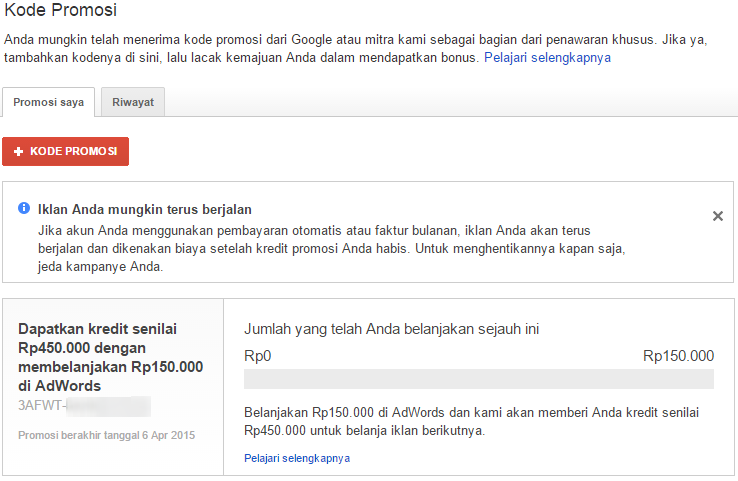Click 'Dapatkan kredit senilai Rp450.000' promo title

click(x=111, y=357)
